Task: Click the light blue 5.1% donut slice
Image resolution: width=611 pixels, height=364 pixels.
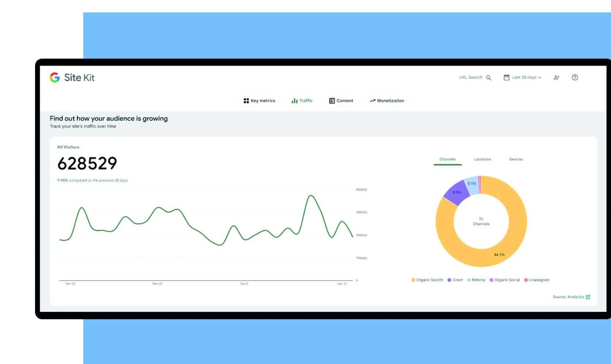Action: pyautogui.click(x=472, y=185)
